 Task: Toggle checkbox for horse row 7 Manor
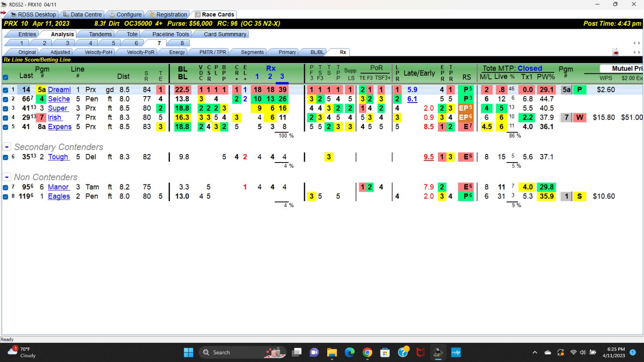click(6, 187)
